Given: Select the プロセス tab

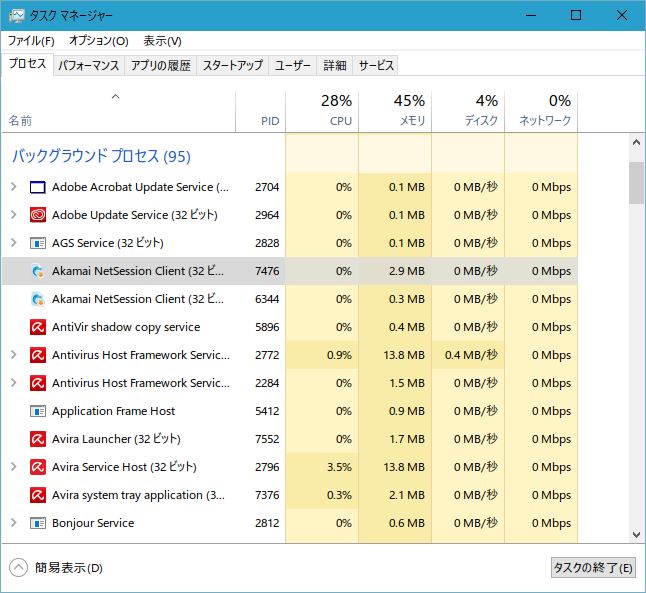Looking at the screenshot, I should coord(28,64).
